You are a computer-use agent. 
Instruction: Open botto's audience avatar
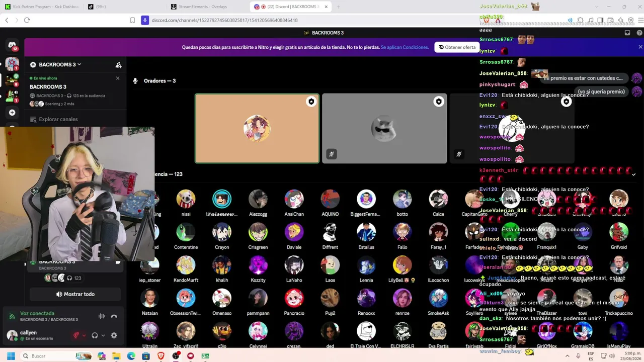403,199
